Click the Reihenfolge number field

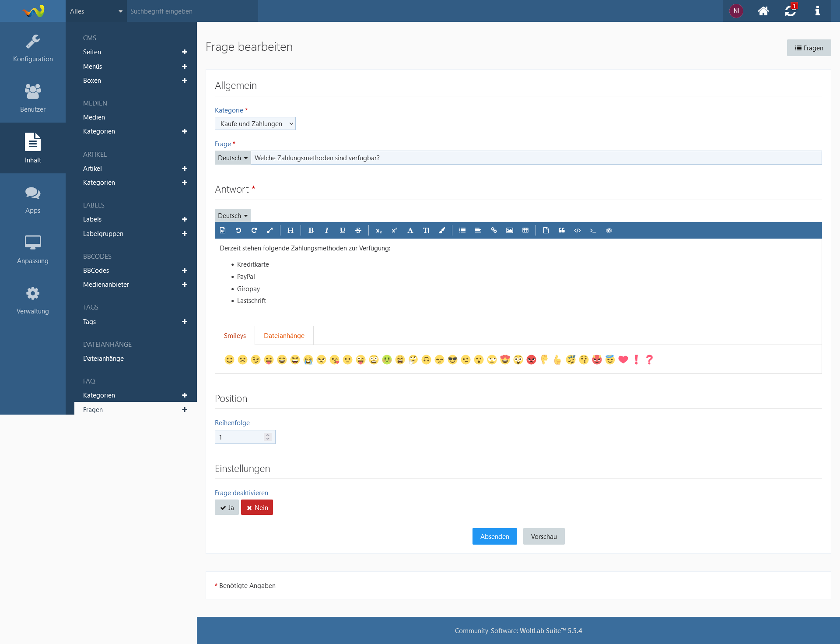[241, 437]
